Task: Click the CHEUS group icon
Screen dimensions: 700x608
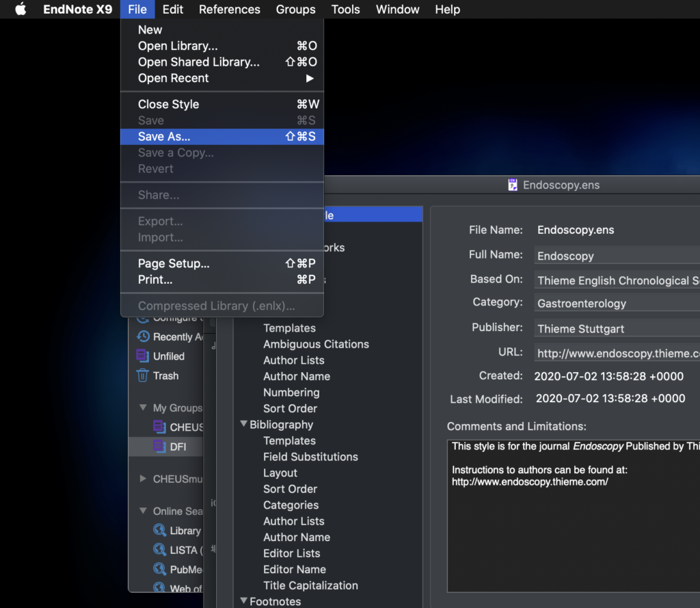Action: (159, 427)
